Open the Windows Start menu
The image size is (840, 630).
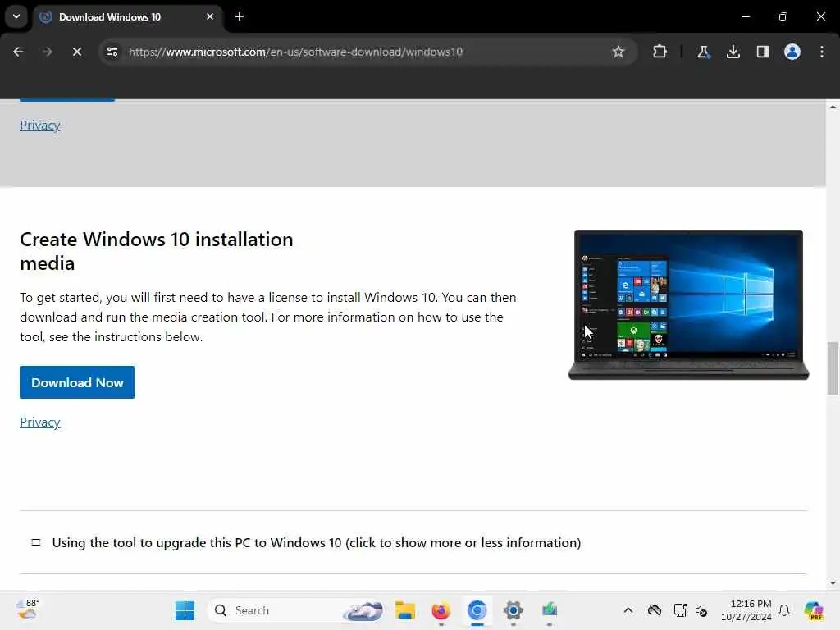click(x=185, y=610)
